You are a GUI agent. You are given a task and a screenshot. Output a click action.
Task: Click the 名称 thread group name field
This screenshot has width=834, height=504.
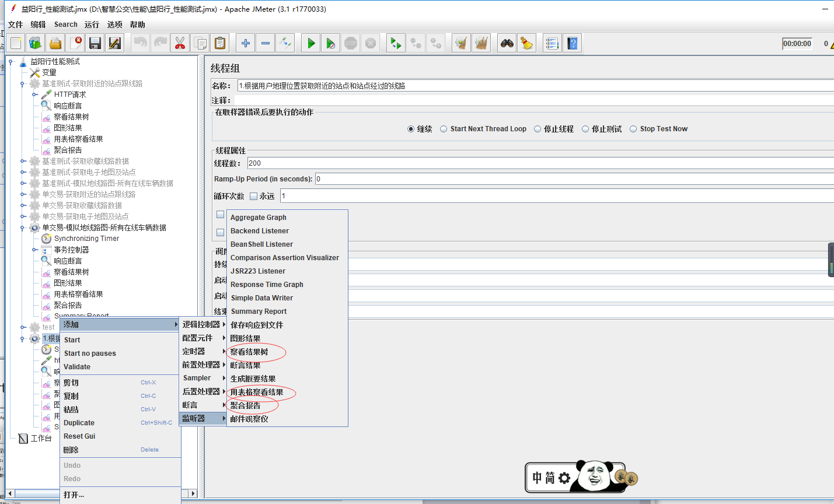[x=535, y=86]
